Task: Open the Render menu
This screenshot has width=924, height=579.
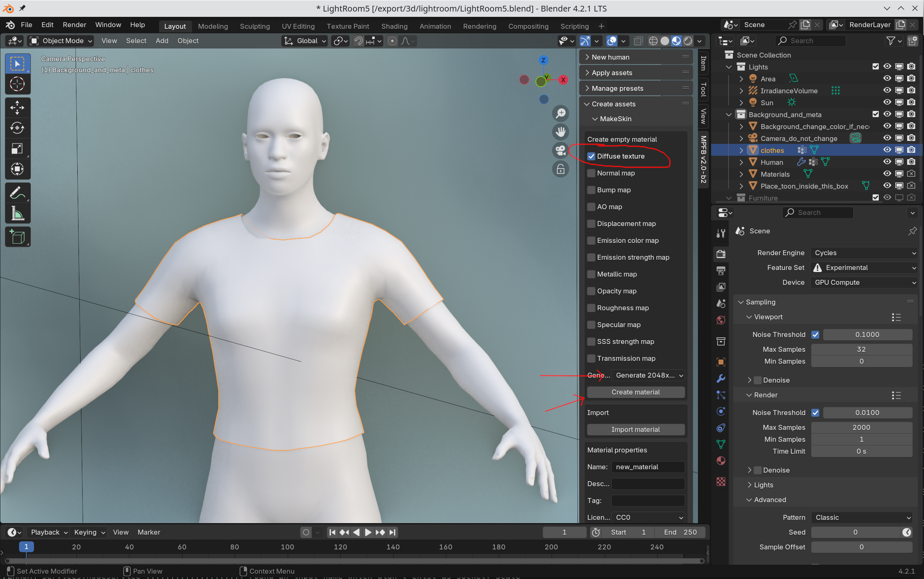Action: click(74, 25)
